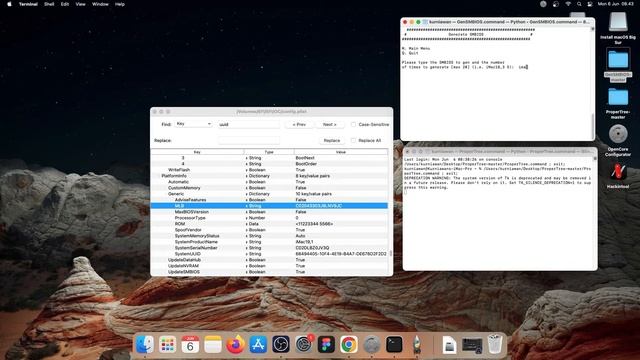The image size is (640, 360).
Task: Click the Find field containing uuid
Action: (x=249, y=124)
